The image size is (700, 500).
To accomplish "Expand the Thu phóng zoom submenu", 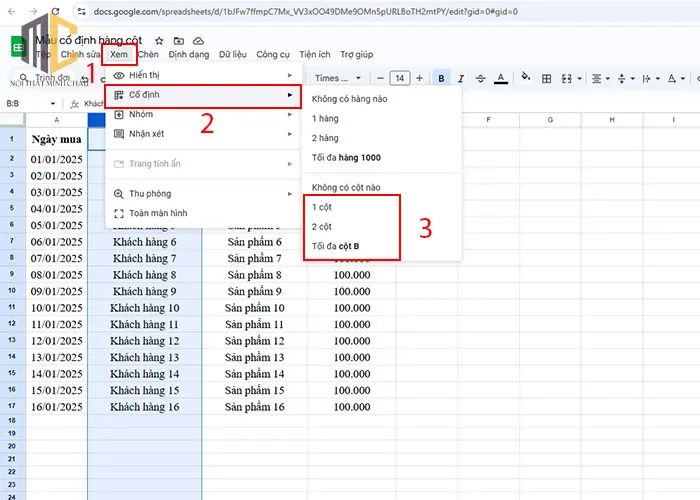I will pyautogui.click(x=203, y=194).
